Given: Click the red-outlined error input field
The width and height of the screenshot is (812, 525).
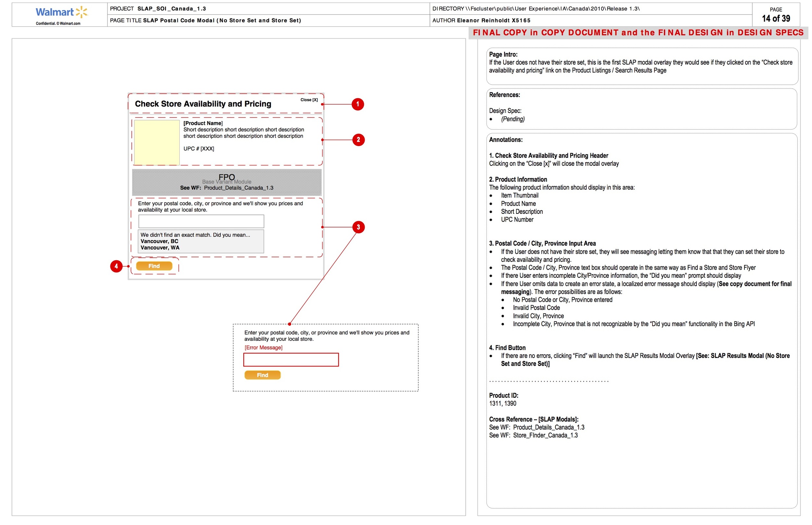Looking at the screenshot, I should pyautogui.click(x=291, y=360).
